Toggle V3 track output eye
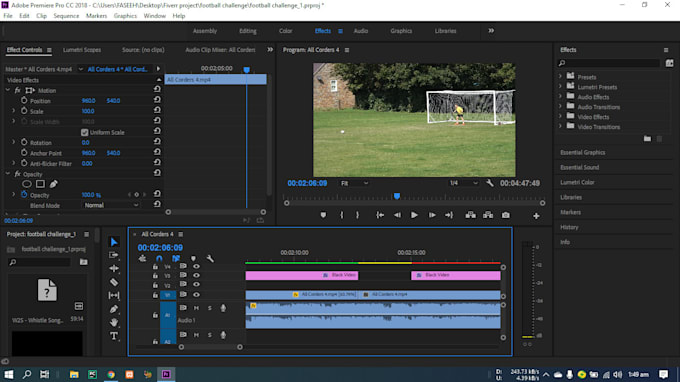680x382 pixels. pos(196,275)
